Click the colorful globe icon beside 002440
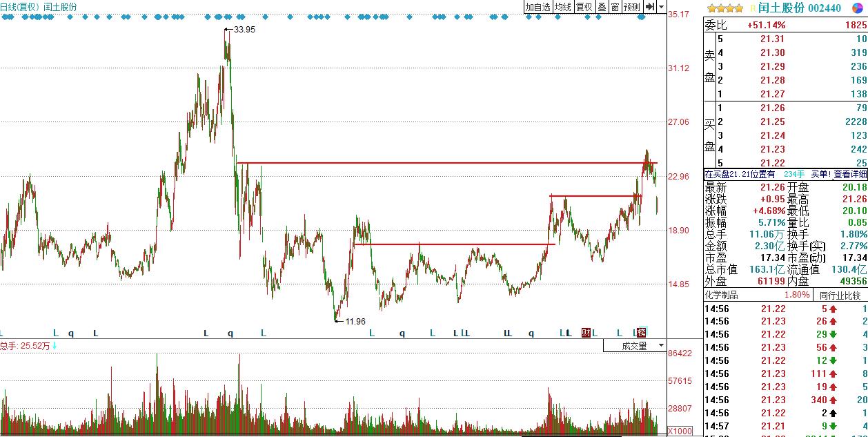868x437 pixels. point(858,8)
